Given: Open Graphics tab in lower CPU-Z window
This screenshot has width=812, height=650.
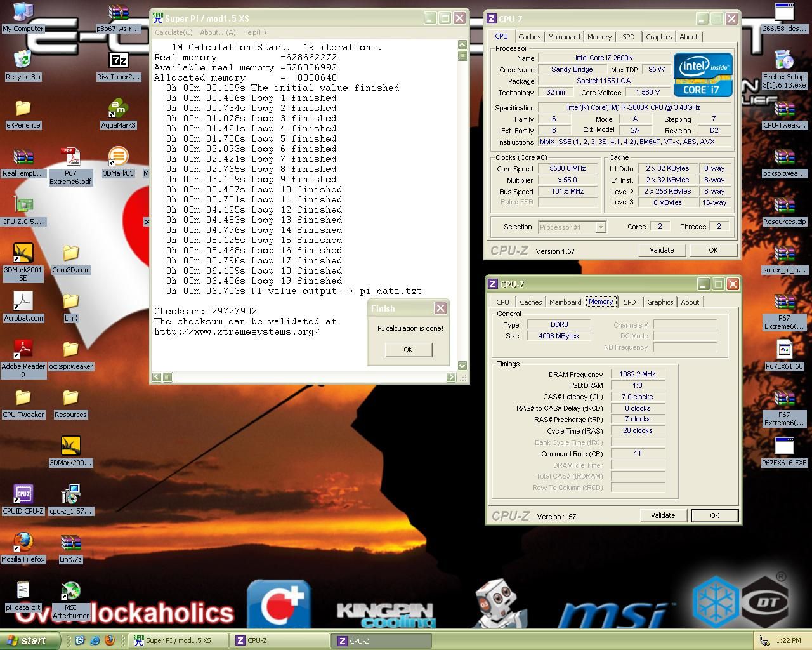Looking at the screenshot, I should 660,302.
